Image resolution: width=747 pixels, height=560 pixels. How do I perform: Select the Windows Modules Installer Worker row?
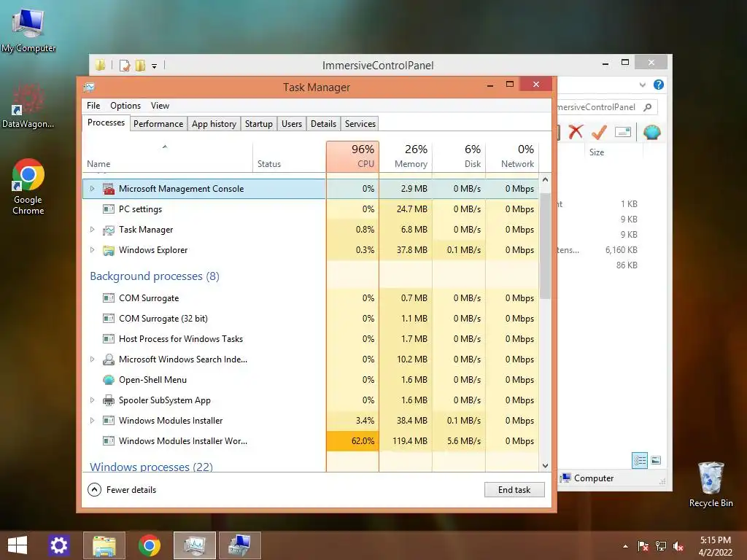click(311, 441)
